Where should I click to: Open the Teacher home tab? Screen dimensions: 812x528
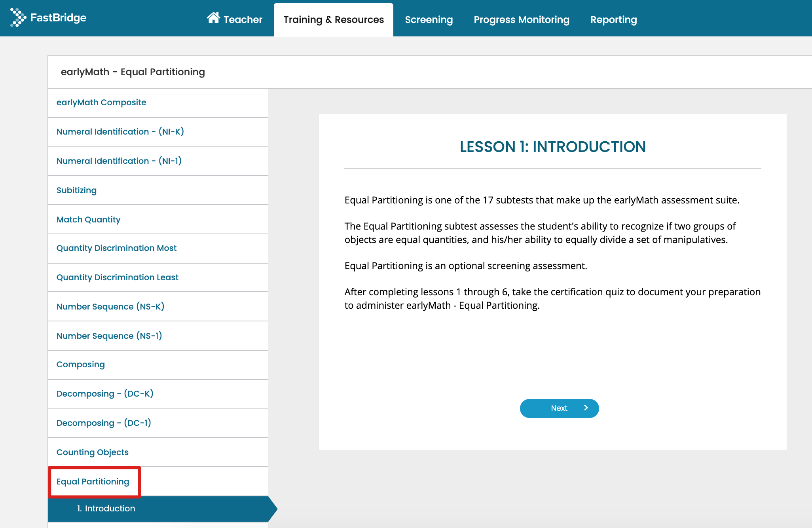235,19
